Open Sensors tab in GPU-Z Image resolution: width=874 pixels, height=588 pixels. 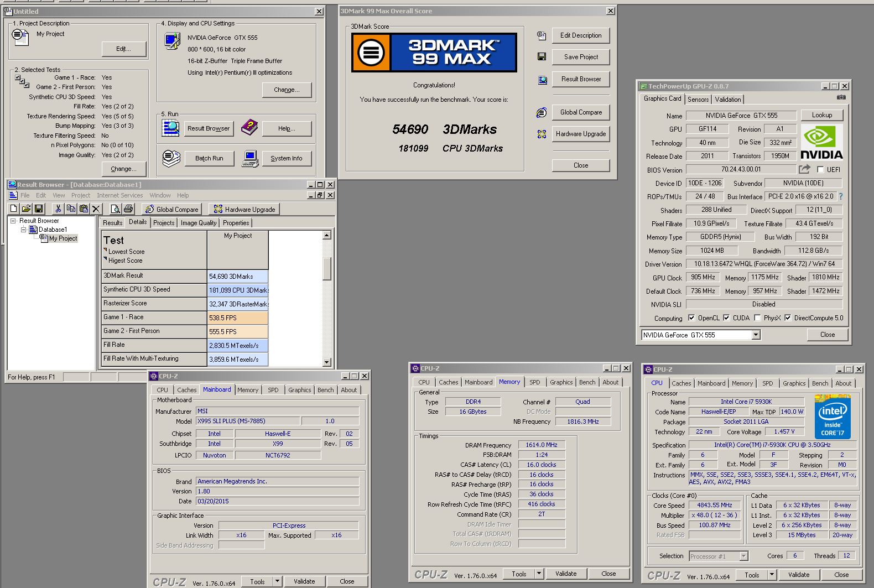coord(698,100)
